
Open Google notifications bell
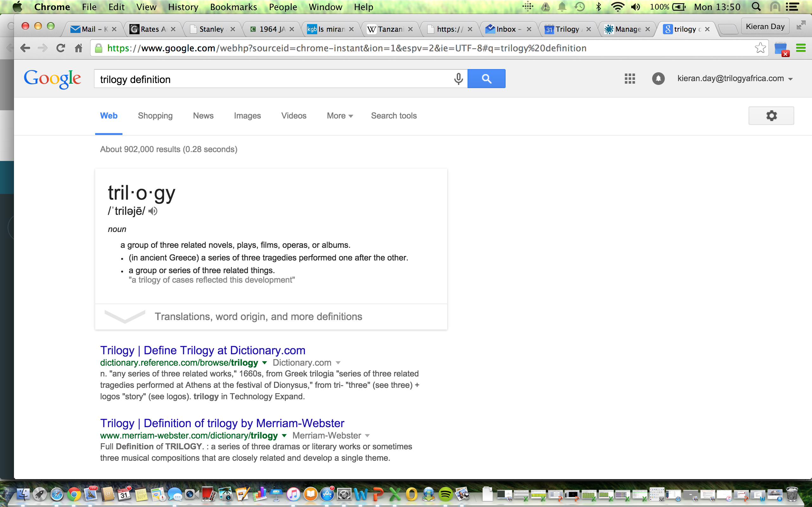pos(658,79)
